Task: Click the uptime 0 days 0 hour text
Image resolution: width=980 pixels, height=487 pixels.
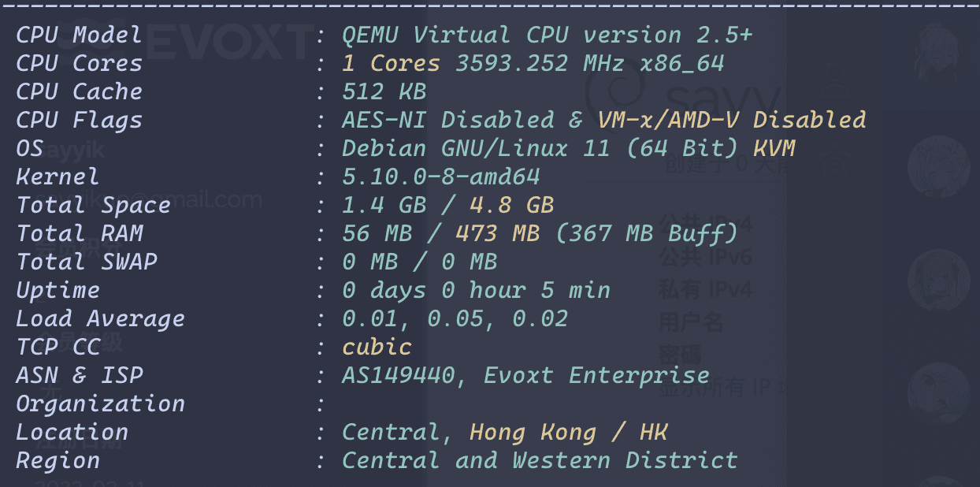Action: tap(476, 291)
